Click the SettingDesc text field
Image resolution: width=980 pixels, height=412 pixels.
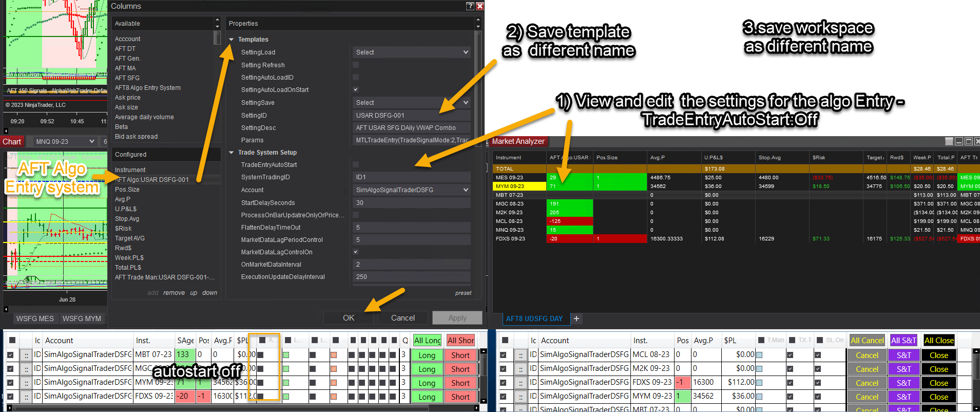[x=412, y=127]
